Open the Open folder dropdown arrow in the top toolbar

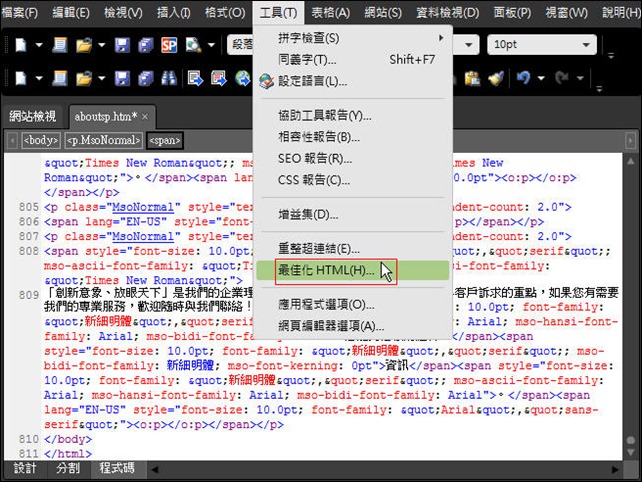pyautogui.click(x=102, y=45)
